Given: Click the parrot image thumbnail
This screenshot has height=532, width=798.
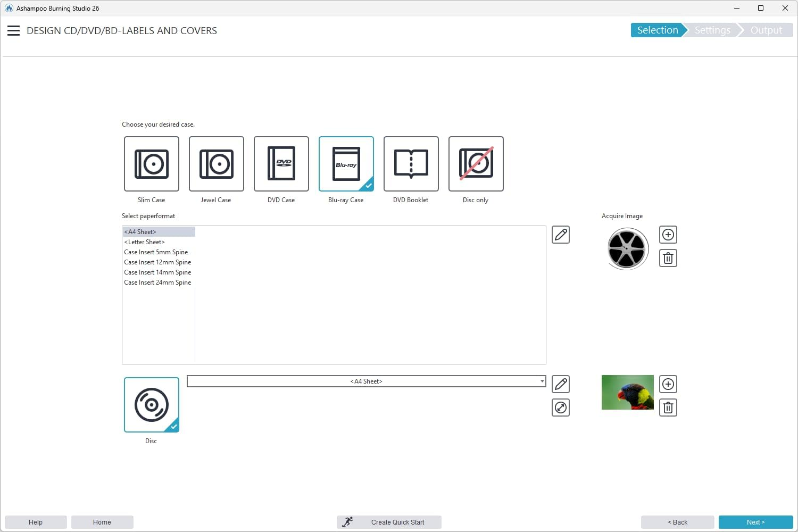Looking at the screenshot, I should (x=627, y=392).
